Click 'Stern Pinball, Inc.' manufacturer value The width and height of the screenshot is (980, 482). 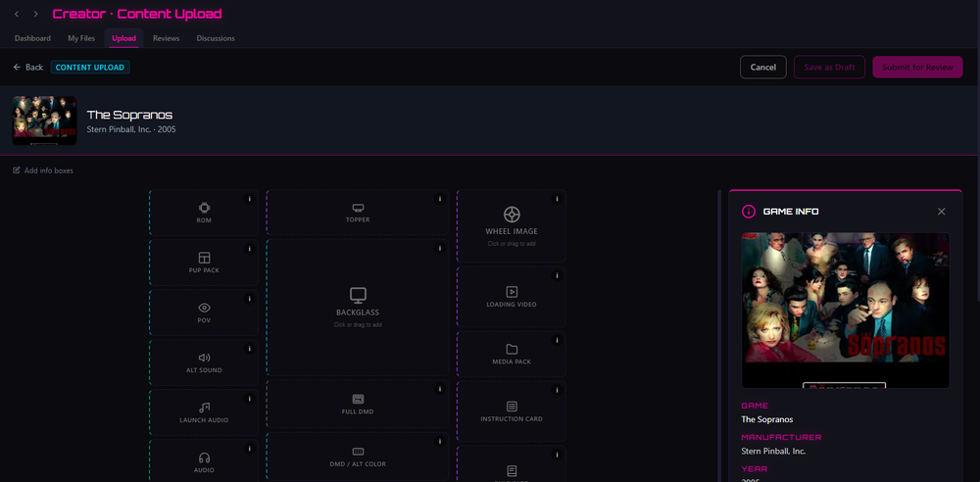(x=773, y=451)
